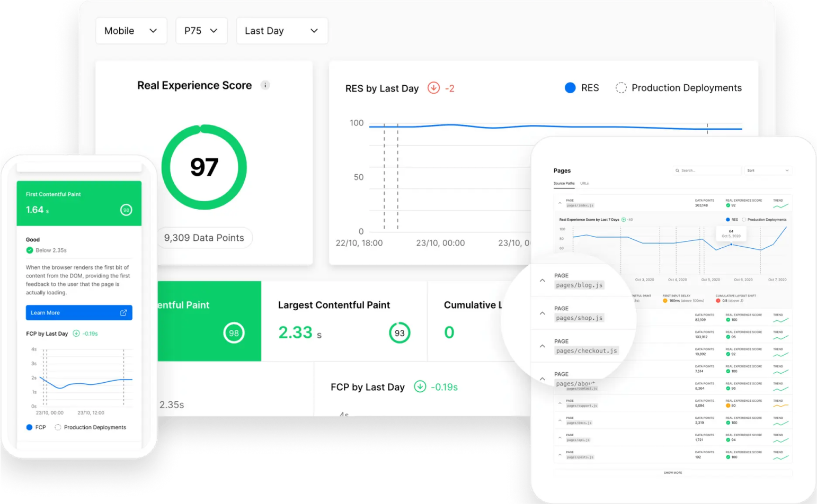Collapse the pages/checkout.js page row
This screenshot has height=504, width=817.
coord(543,346)
